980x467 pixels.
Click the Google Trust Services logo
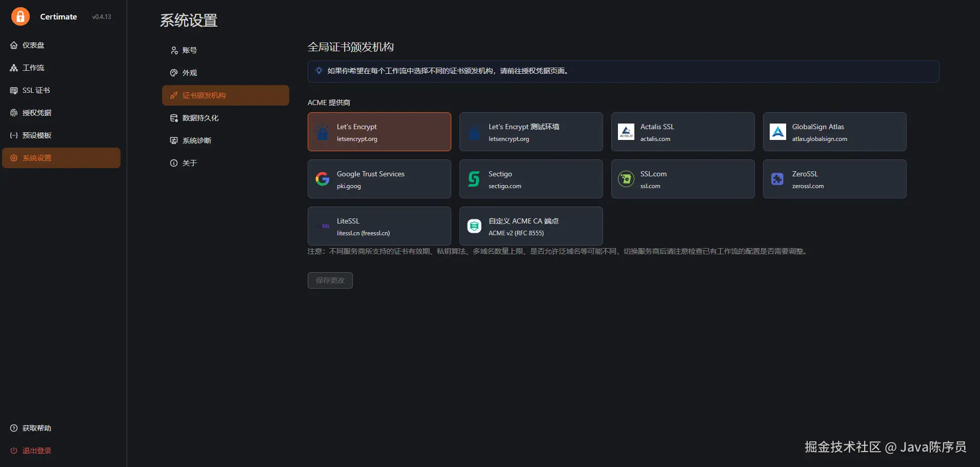click(x=323, y=179)
